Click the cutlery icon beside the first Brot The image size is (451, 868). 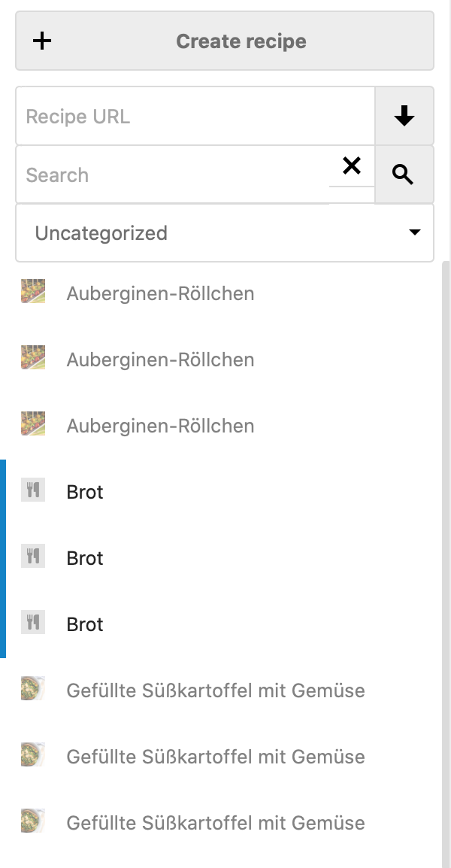(x=32, y=491)
